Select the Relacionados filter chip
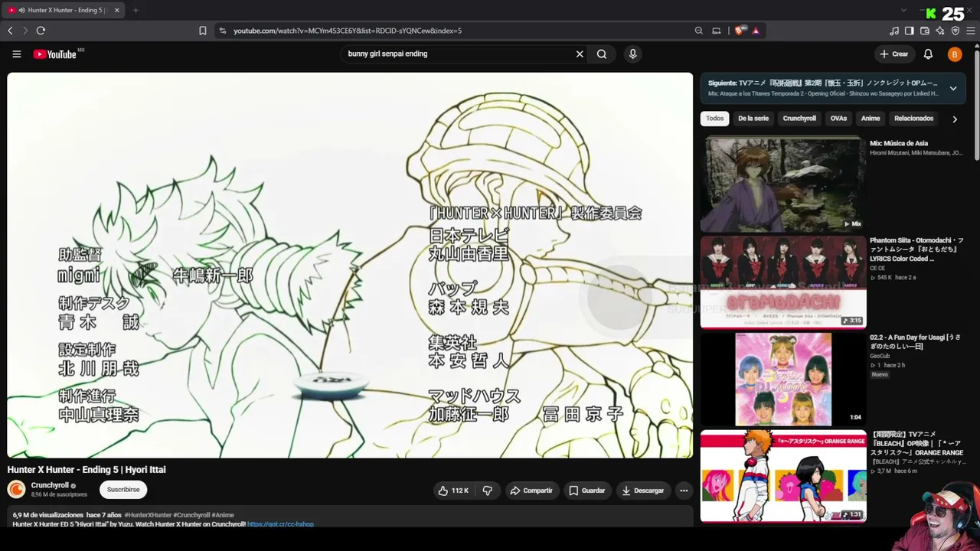The image size is (980, 551). pos(914,119)
